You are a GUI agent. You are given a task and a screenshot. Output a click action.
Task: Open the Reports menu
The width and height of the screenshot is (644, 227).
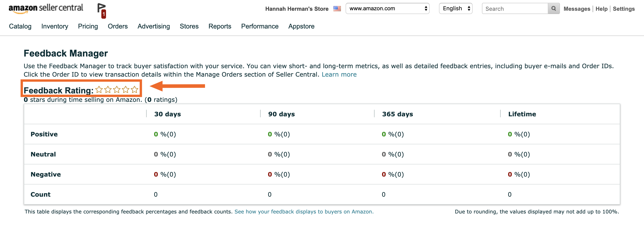tap(220, 26)
